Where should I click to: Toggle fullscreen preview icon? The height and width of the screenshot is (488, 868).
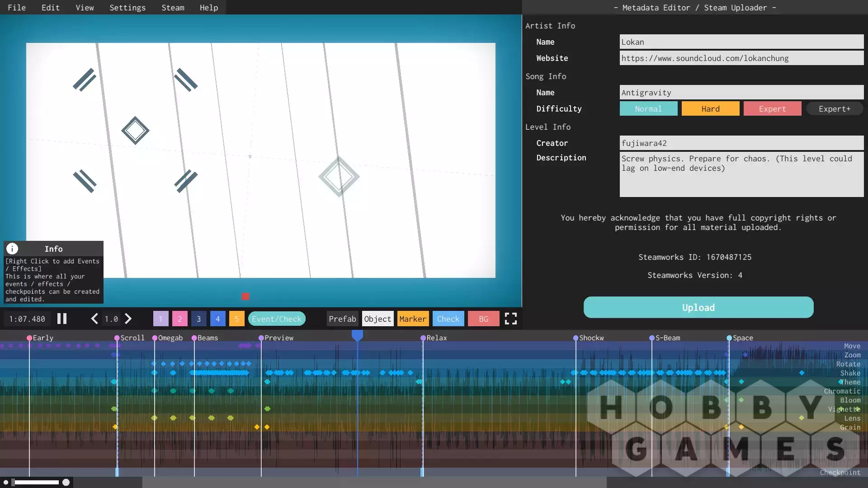pos(510,319)
